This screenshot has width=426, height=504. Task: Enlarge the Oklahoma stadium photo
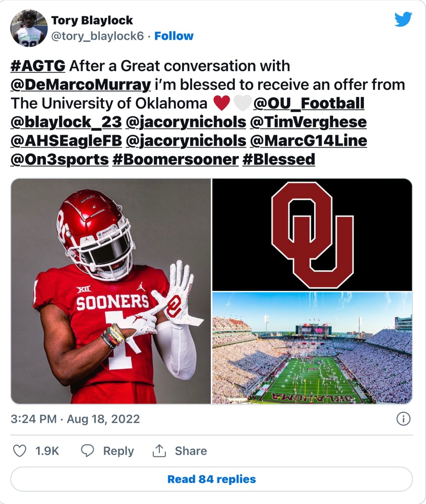[312, 348]
